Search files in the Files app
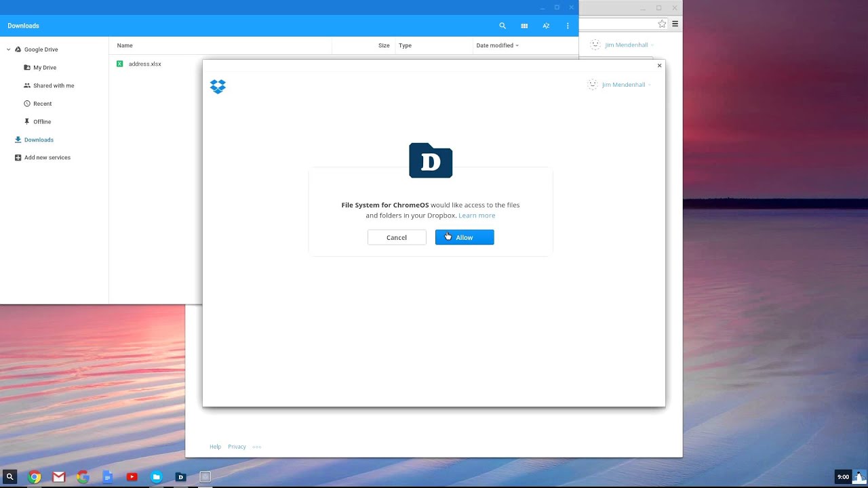 (x=502, y=26)
